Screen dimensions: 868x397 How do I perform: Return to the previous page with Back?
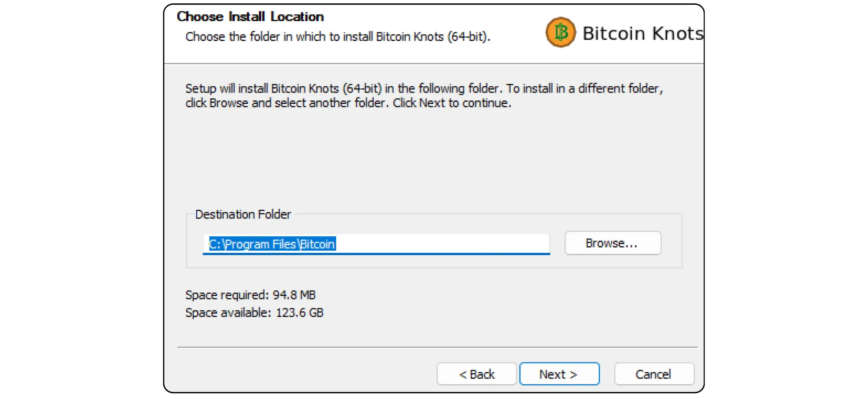tap(476, 374)
